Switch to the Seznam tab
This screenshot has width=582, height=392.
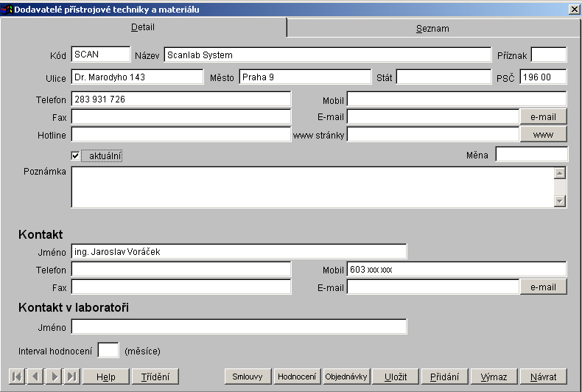coord(432,29)
